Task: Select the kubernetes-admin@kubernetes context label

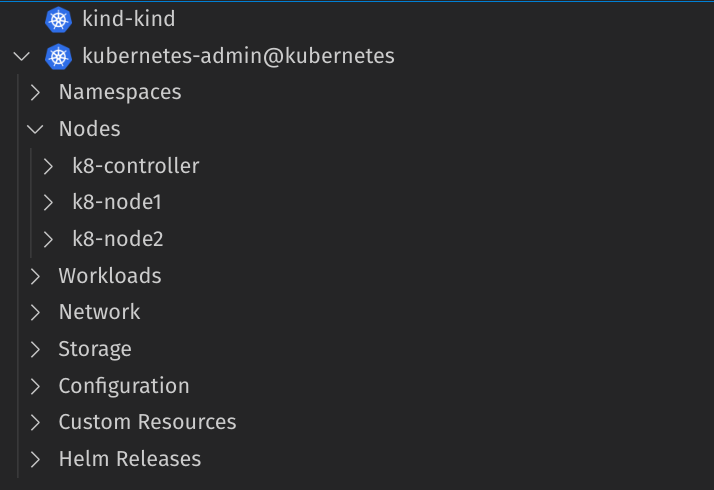Action: click(238, 56)
